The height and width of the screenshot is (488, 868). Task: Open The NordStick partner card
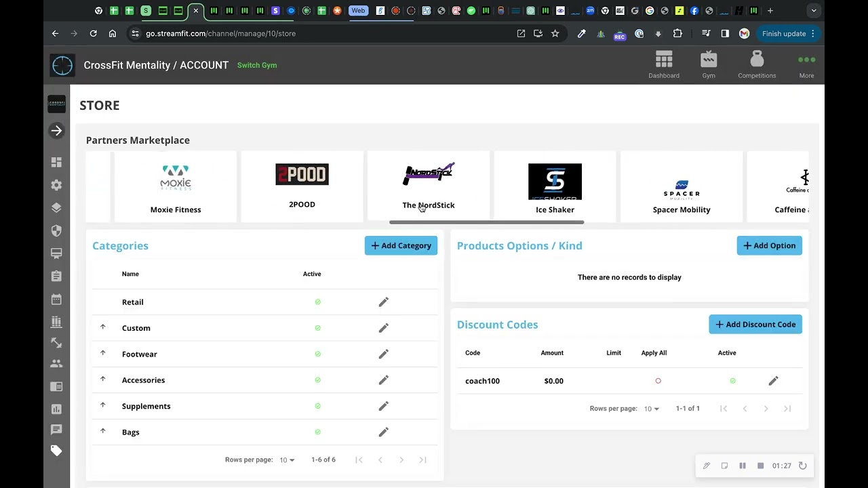click(x=429, y=187)
